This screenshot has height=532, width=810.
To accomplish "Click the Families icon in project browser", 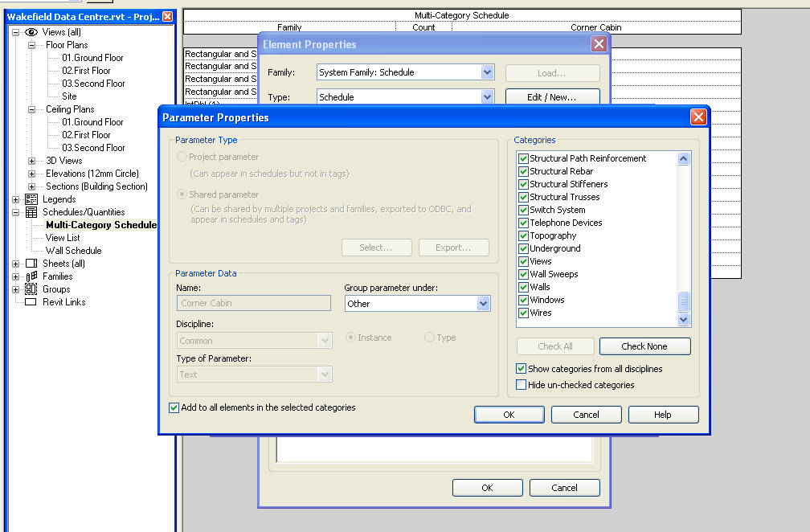I will (31, 276).
